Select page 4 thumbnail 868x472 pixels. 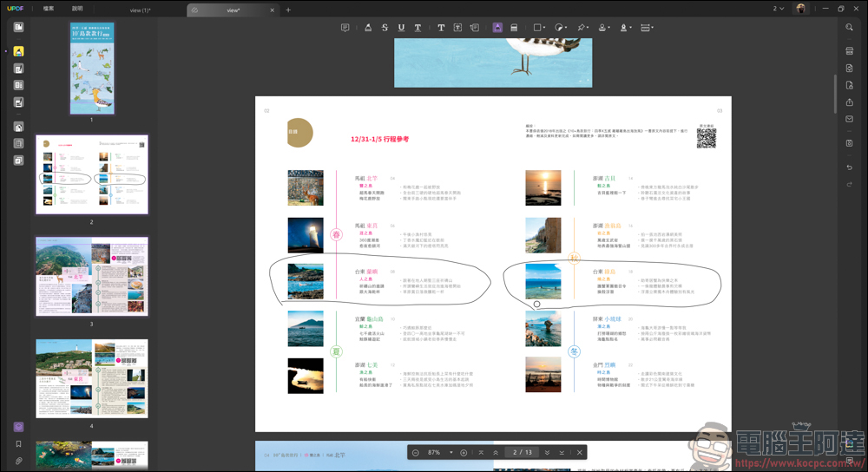(x=92, y=379)
